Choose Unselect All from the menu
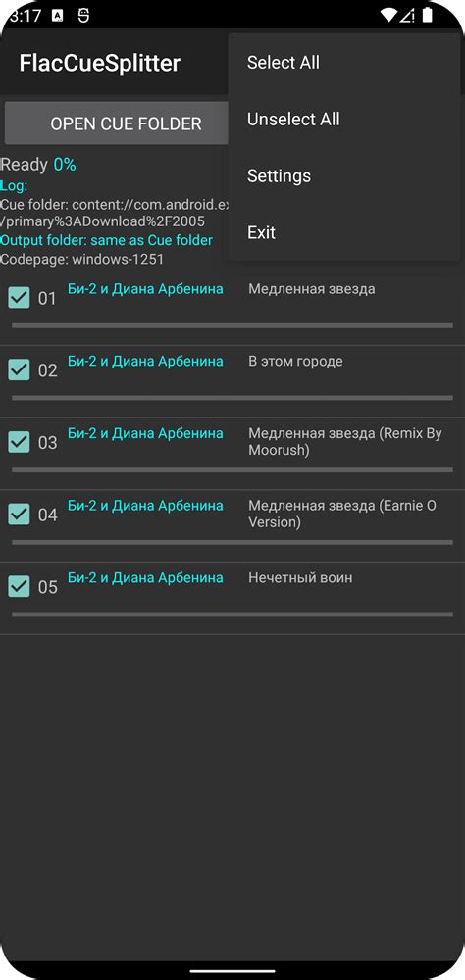Image resolution: width=465 pixels, height=980 pixels. [344, 120]
